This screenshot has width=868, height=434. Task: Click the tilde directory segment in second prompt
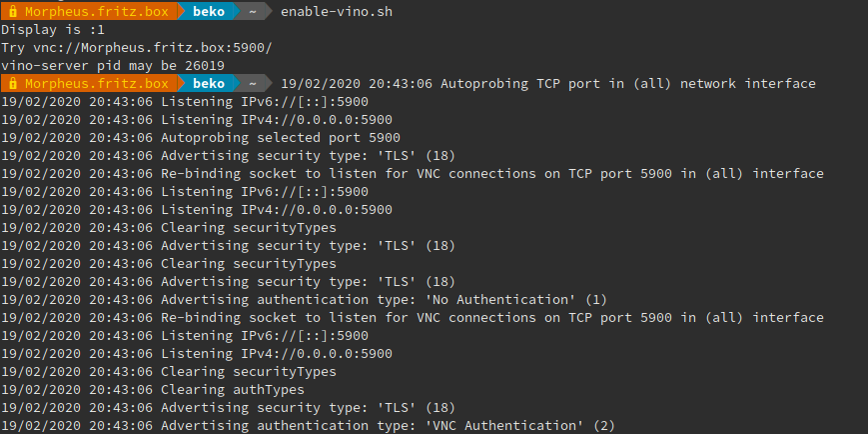click(x=253, y=84)
